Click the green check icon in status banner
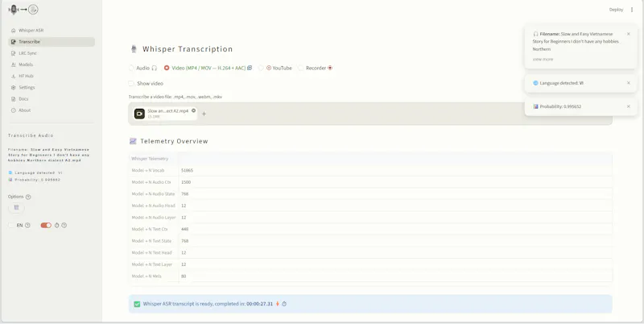Viewport: 644px width, 324px height. tap(137, 305)
